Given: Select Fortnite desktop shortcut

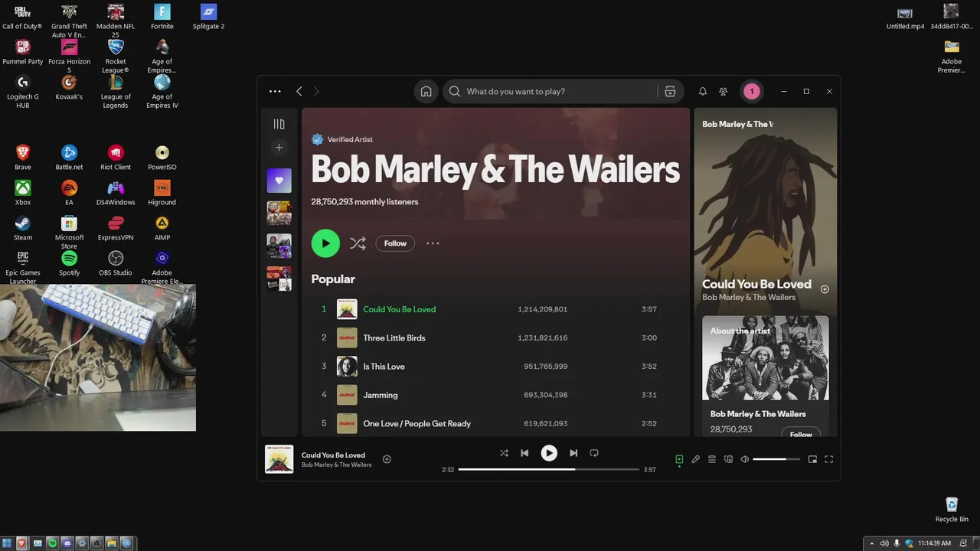Looking at the screenshot, I should (162, 16).
